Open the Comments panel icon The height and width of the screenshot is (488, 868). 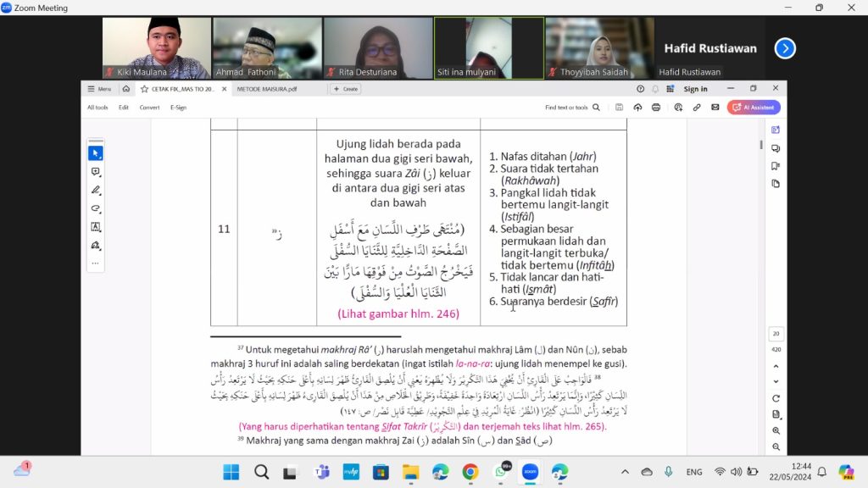pos(776,148)
